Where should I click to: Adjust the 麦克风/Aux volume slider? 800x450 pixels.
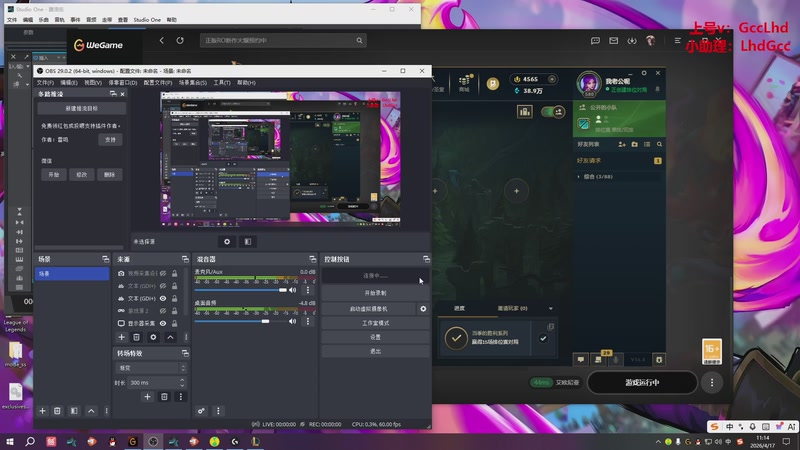tap(241, 290)
